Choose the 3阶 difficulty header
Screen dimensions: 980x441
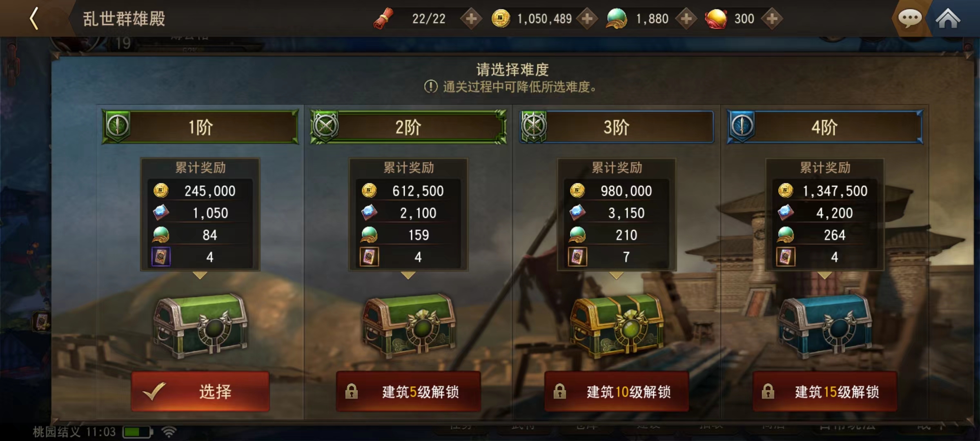(x=617, y=127)
